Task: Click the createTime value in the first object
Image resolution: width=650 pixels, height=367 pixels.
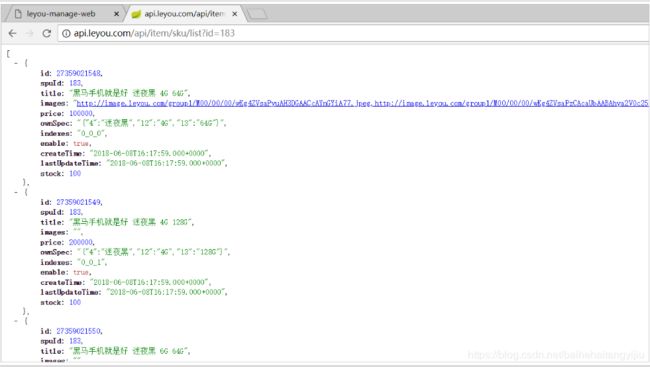Action: (150, 153)
